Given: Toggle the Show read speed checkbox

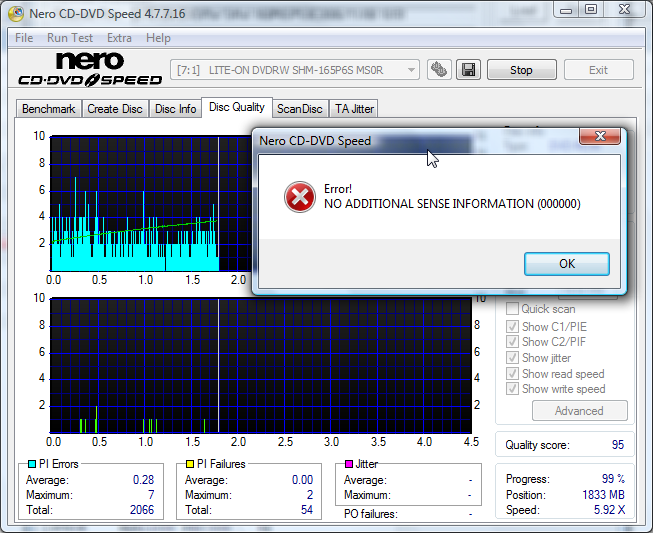Looking at the screenshot, I should 512,374.
